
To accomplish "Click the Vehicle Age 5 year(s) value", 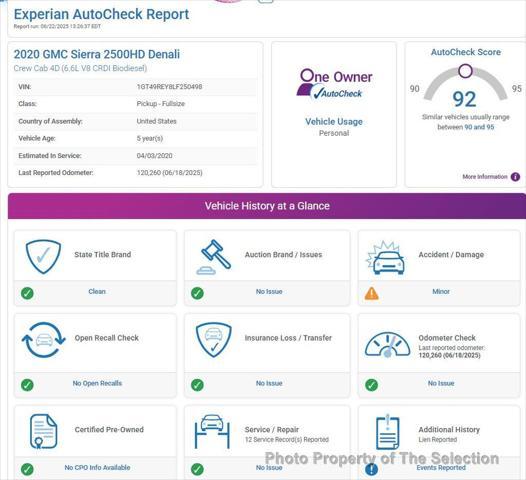I will [150, 138].
